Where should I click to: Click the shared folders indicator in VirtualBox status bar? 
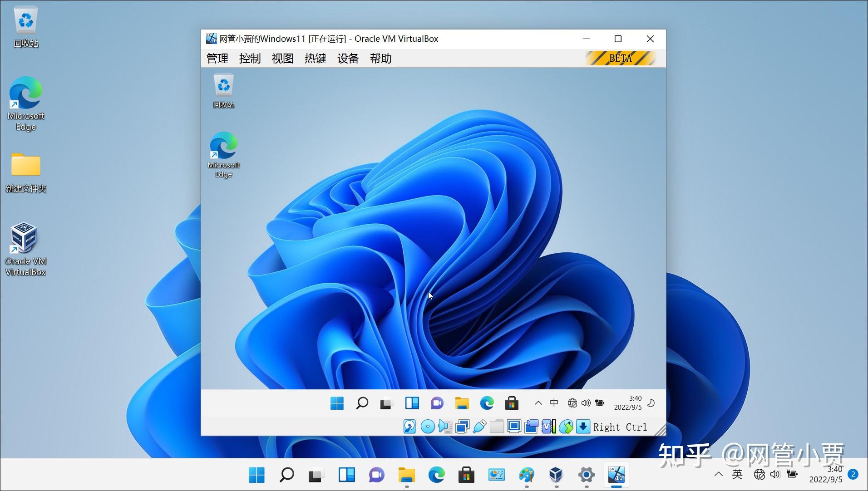coord(497,427)
